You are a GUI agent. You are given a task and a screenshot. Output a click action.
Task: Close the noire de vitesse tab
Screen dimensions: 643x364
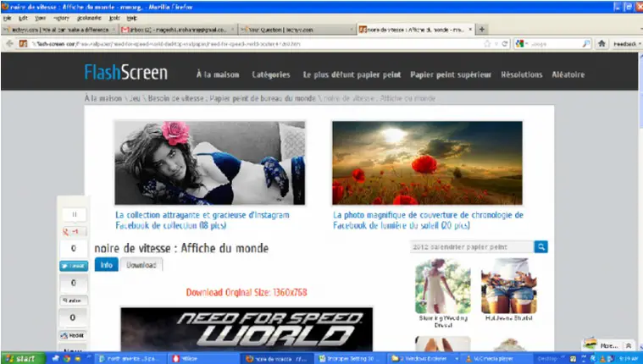(470, 30)
